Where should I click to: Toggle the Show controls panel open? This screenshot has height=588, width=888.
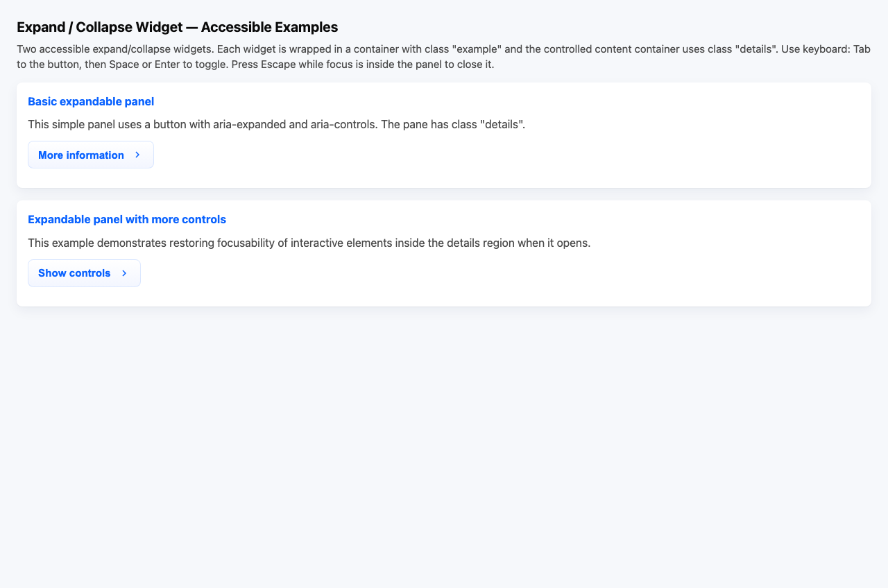[83, 273]
